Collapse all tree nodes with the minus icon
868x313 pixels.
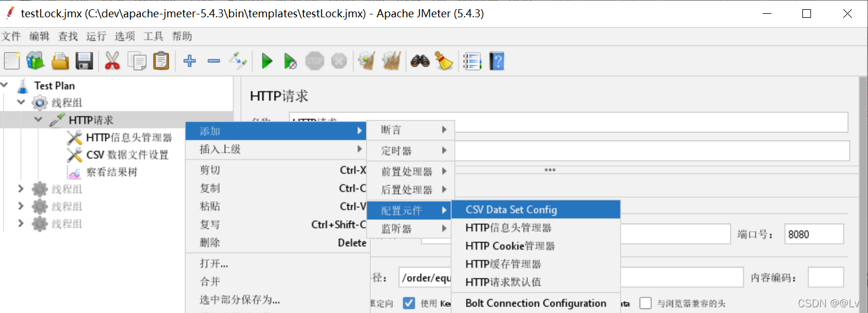coord(214,61)
